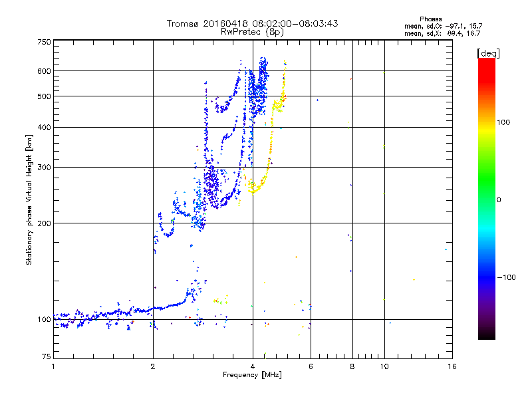Click y-axis tick label "500"
This screenshot has height=399, width=532.
click(x=44, y=96)
